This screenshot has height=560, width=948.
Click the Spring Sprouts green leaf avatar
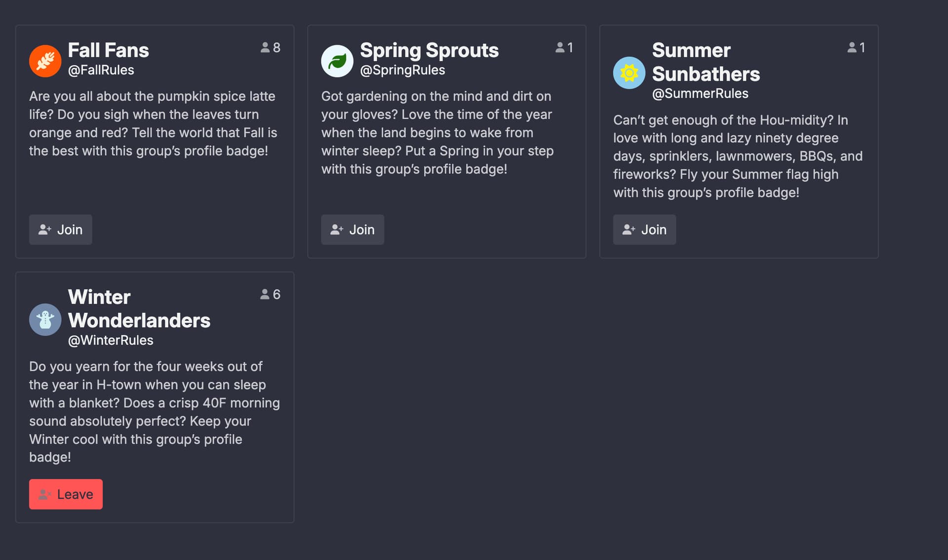click(337, 61)
